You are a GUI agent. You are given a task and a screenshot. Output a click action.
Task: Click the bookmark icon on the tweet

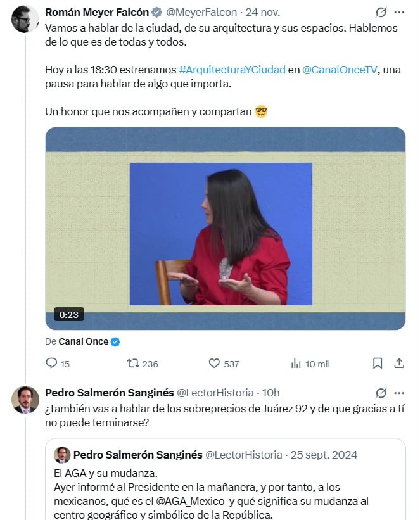coord(378,364)
